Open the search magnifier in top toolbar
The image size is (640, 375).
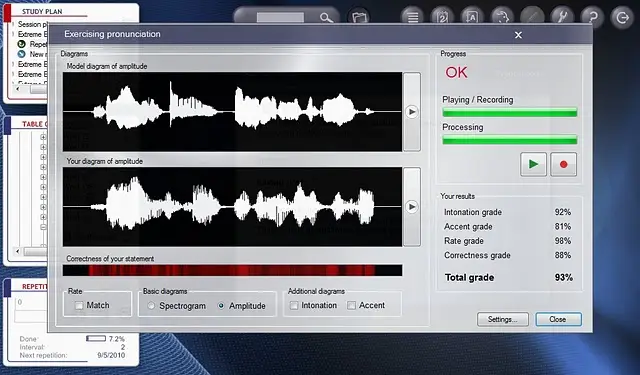326,18
